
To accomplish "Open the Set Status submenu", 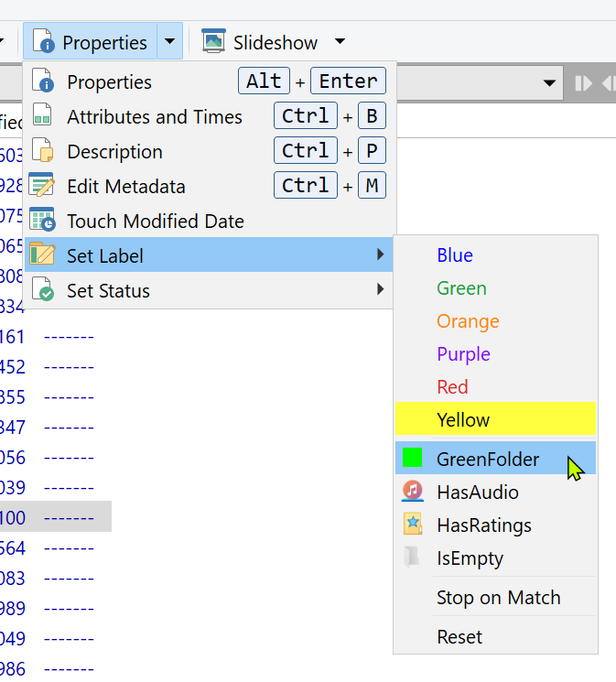I will pos(209,290).
